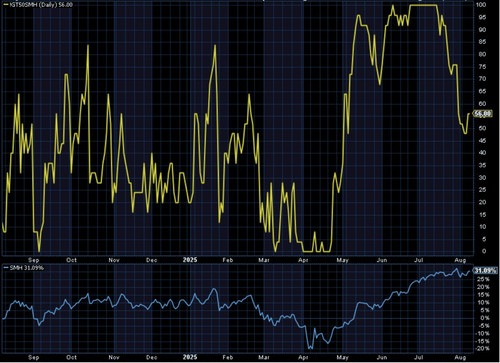Click 2025 on the bottom SMH chart's date axis
The height and width of the screenshot is (363, 500).
[190, 357]
